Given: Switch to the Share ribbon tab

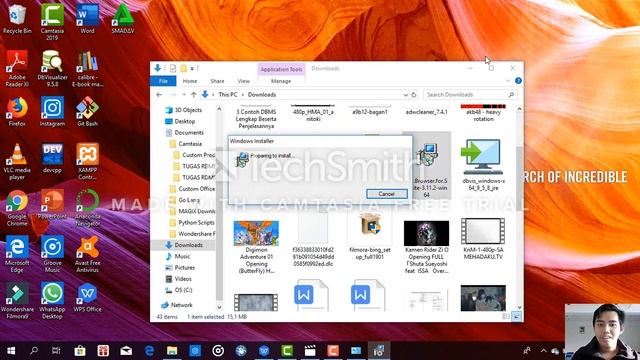Looking at the screenshot, I should (217, 81).
